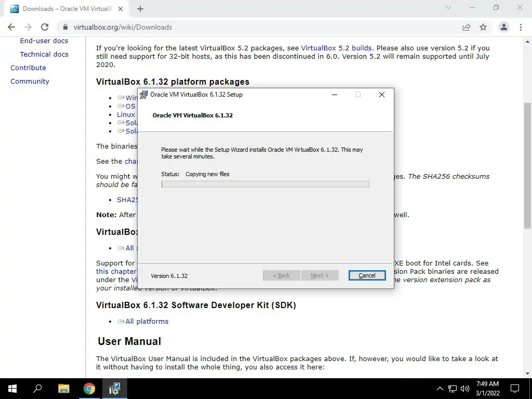Click the Linux distributions link in package list

coord(126,115)
